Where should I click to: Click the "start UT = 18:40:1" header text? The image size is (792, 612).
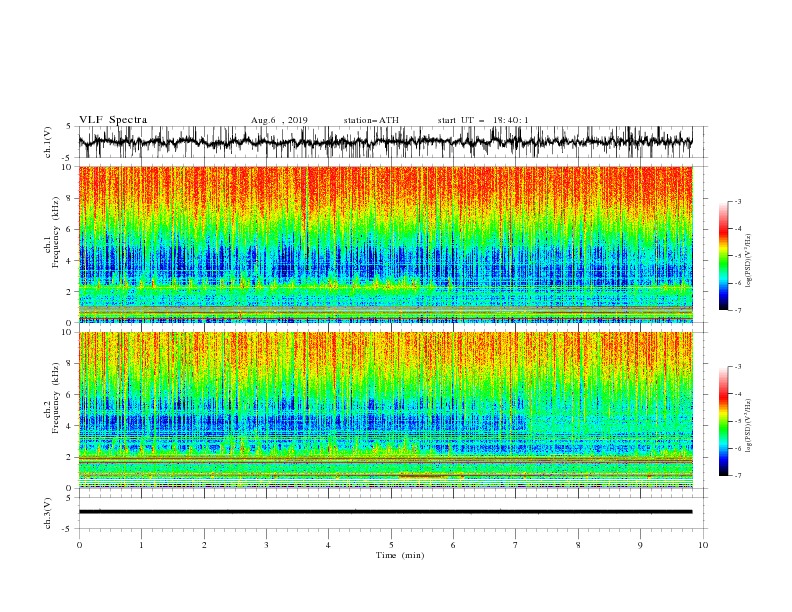coord(483,120)
